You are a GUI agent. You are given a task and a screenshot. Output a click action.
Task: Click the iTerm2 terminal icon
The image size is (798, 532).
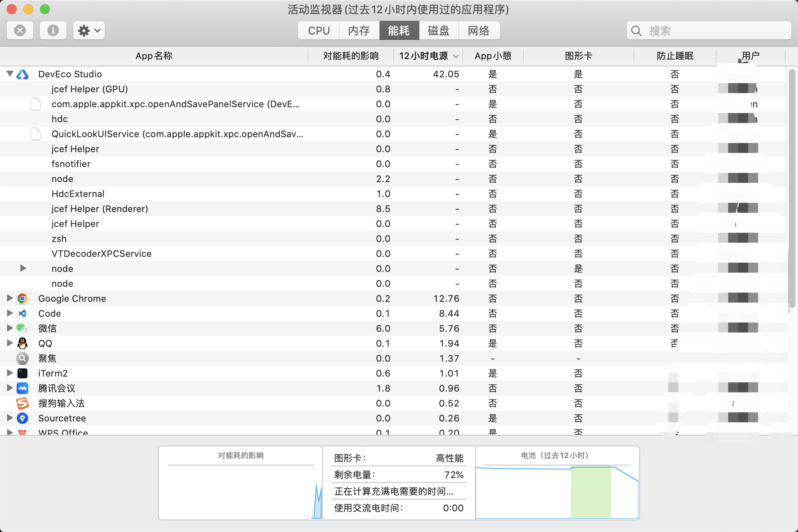[22, 373]
